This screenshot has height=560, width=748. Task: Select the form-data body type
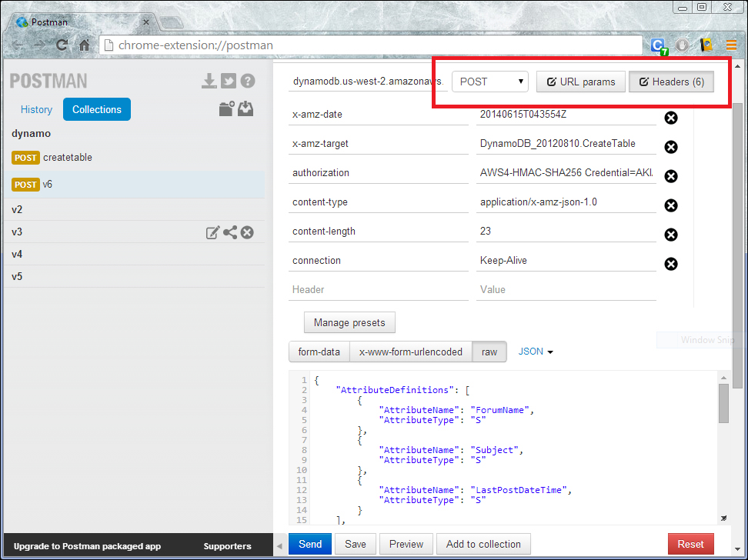319,352
